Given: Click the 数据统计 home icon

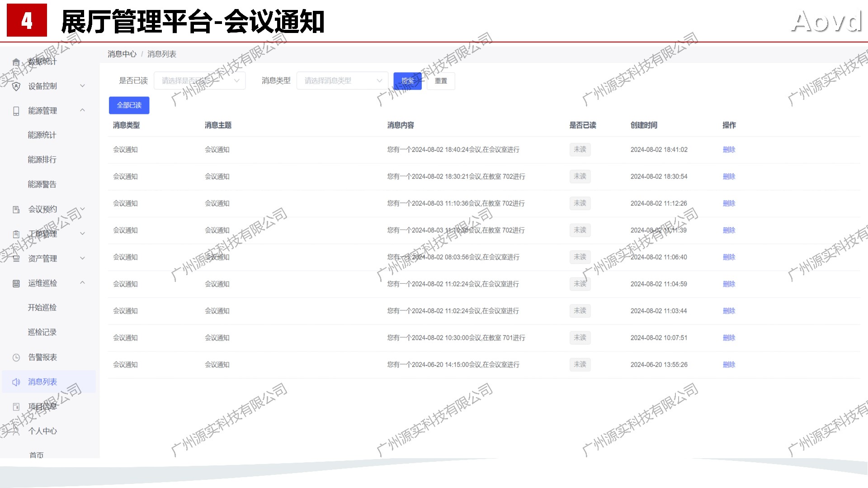Looking at the screenshot, I should (x=16, y=61).
